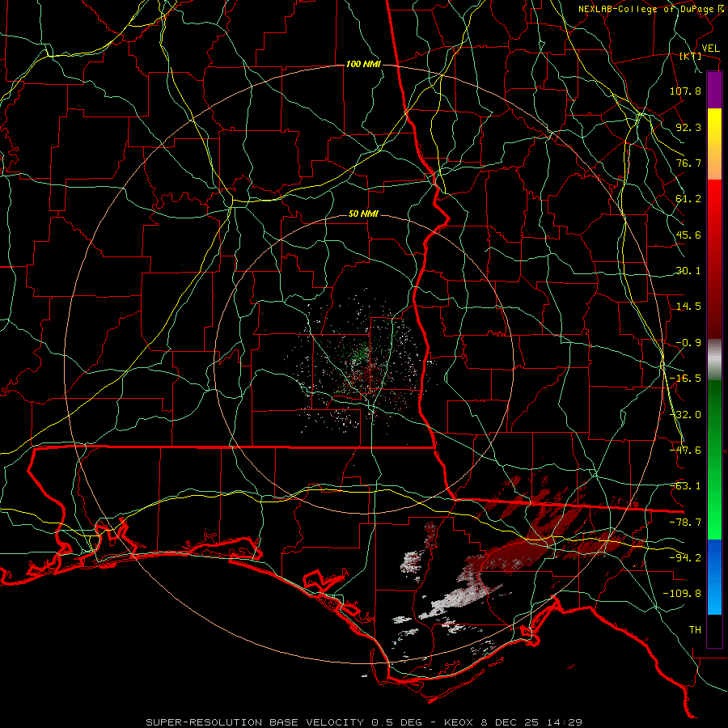The height and width of the screenshot is (728, 728).
Task: Click the -16.5 legend value
Action: click(685, 379)
